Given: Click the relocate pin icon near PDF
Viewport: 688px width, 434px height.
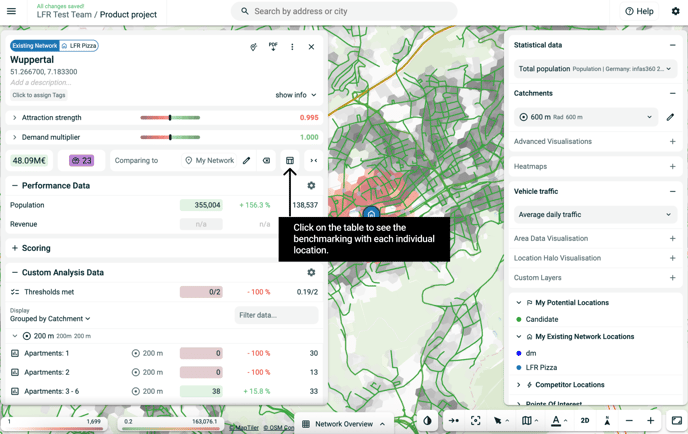Looking at the screenshot, I should click(254, 47).
